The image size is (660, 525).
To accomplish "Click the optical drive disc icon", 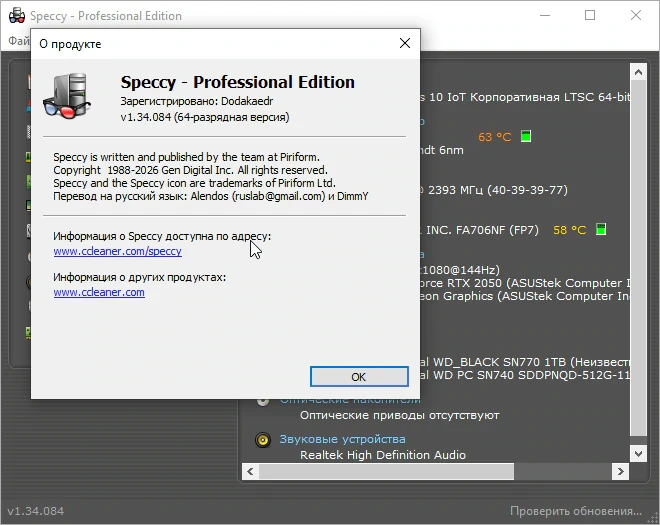I will pos(263,401).
